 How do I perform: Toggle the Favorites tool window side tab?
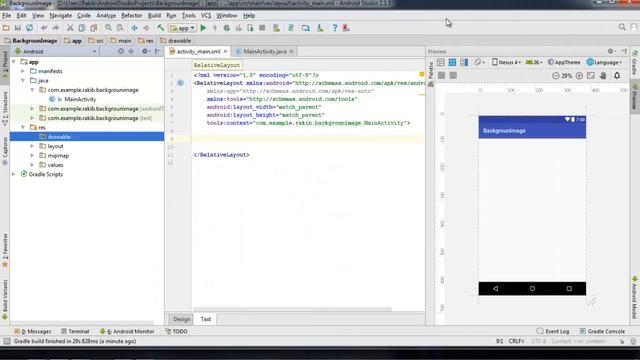(x=5, y=250)
